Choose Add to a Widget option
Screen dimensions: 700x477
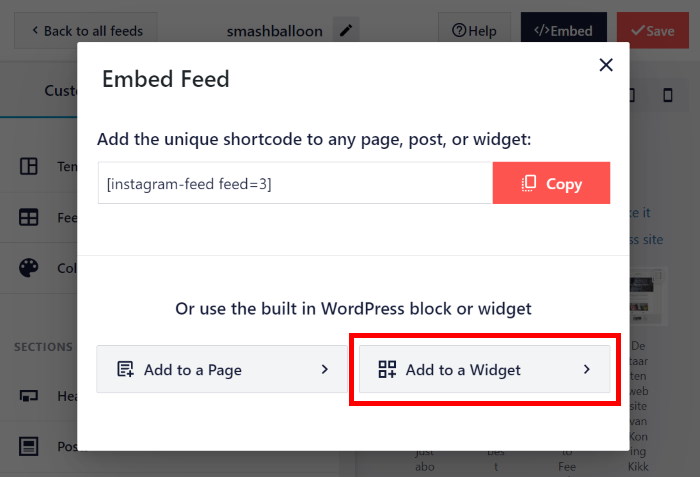pyautogui.click(x=484, y=370)
